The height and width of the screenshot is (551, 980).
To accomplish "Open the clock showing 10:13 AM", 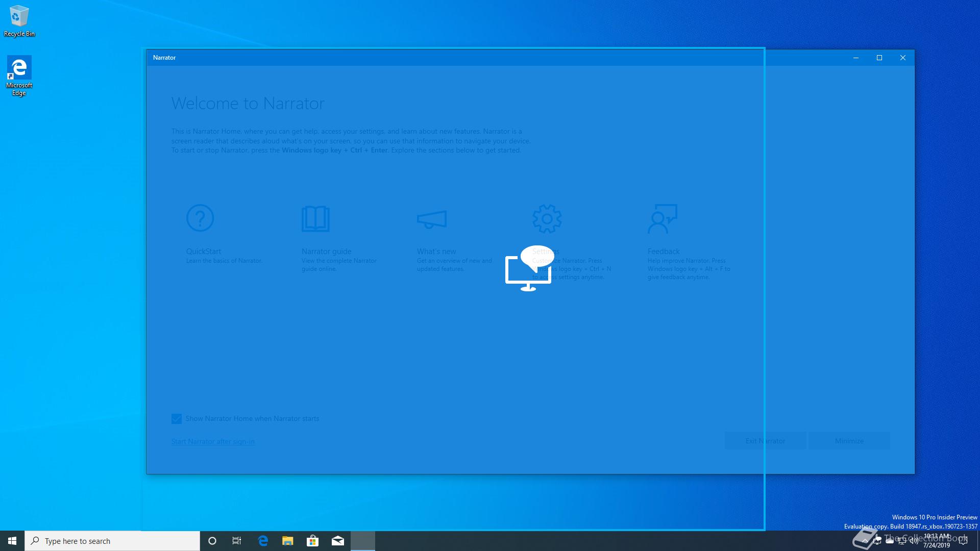I will tap(937, 541).
